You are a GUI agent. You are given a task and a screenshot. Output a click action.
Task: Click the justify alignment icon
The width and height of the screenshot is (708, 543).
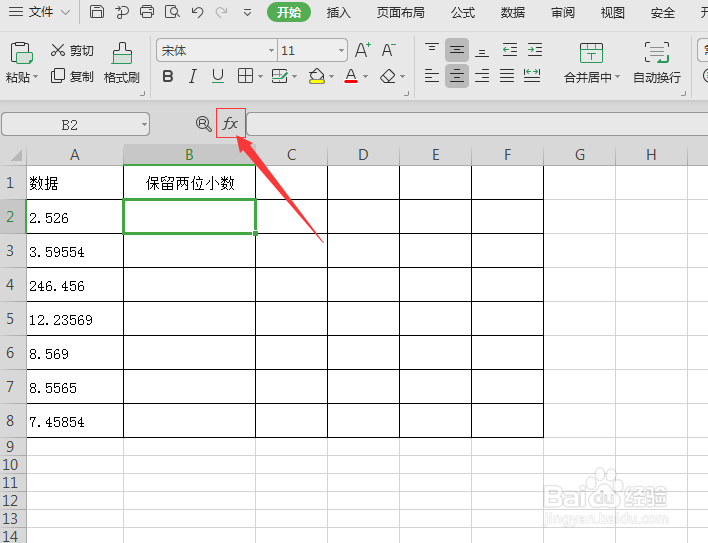507,76
